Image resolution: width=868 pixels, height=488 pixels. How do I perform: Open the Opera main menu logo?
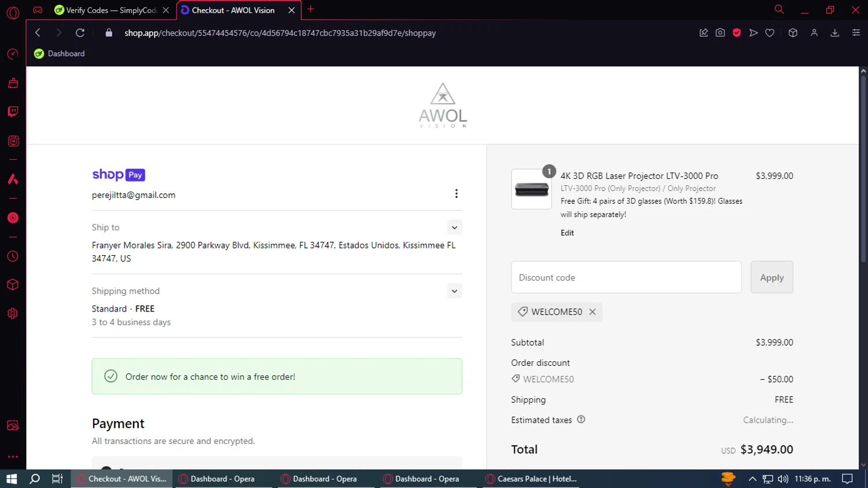pyautogui.click(x=13, y=12)
